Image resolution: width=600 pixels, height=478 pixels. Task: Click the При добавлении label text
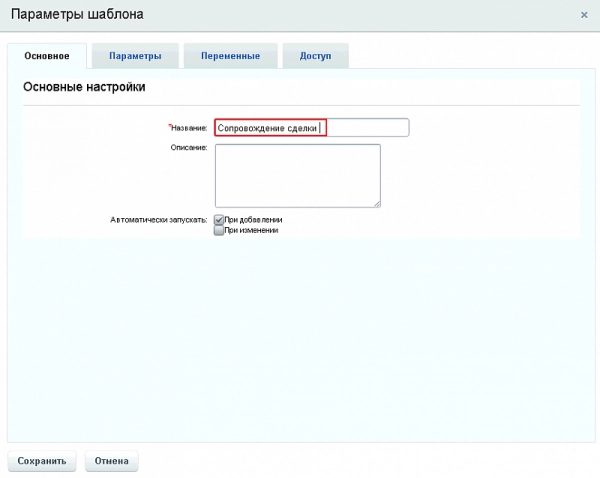click(253, 220)
